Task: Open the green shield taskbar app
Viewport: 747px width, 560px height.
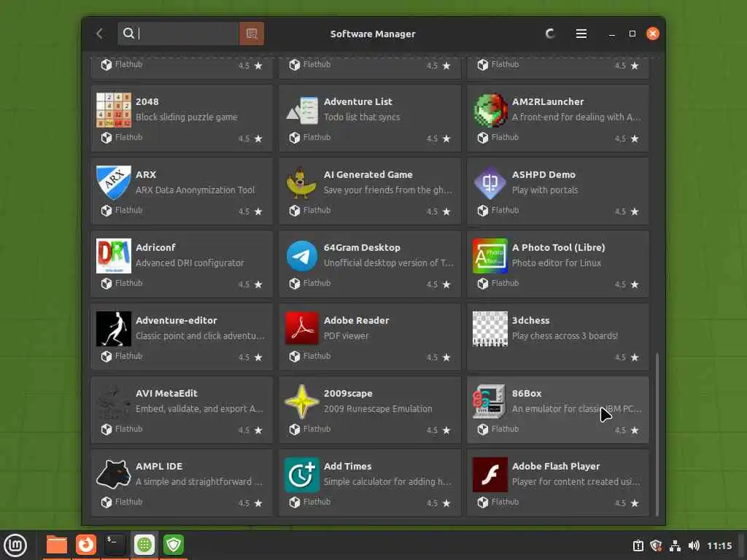Action: pyautogui.click(x=174, y=545)
